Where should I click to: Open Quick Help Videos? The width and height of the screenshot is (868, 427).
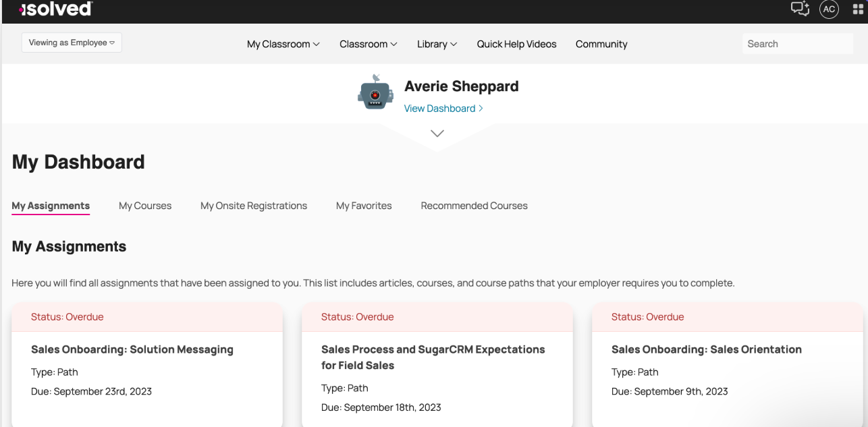516,44
